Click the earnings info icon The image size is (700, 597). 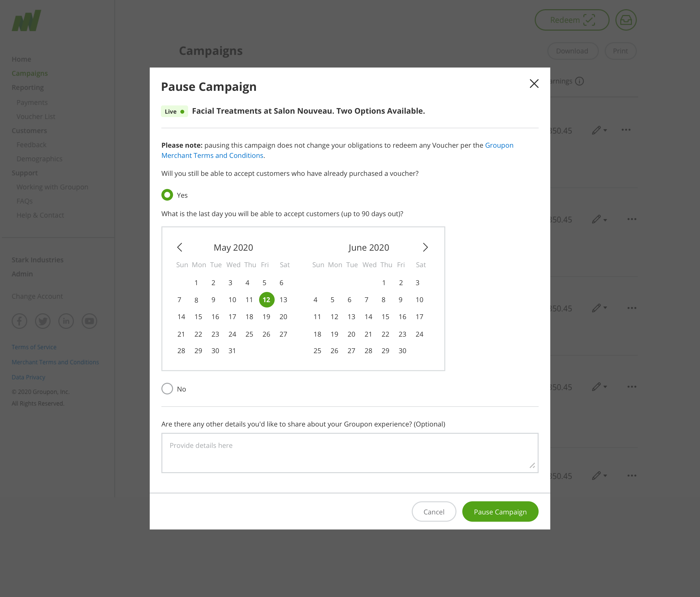(x=579, y=81)
